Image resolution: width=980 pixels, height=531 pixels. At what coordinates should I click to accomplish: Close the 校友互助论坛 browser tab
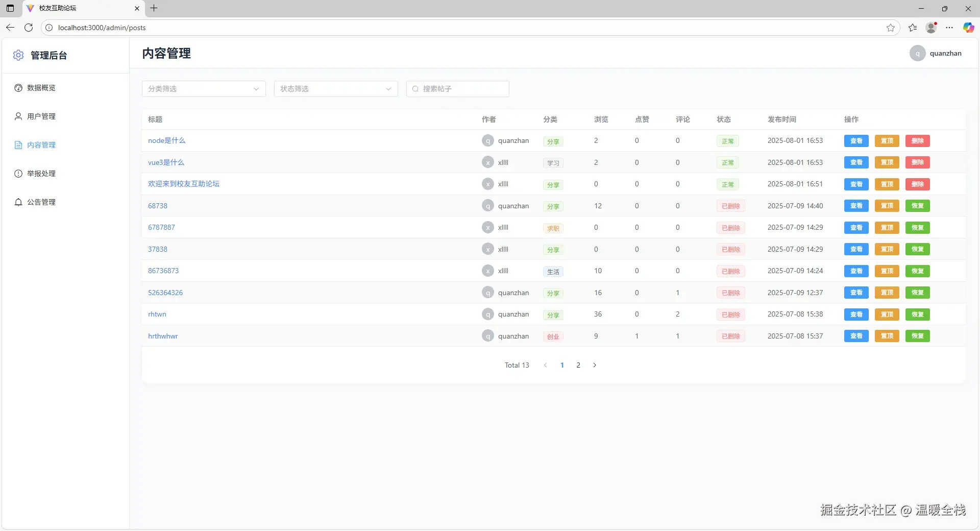(x=137, y=8)
